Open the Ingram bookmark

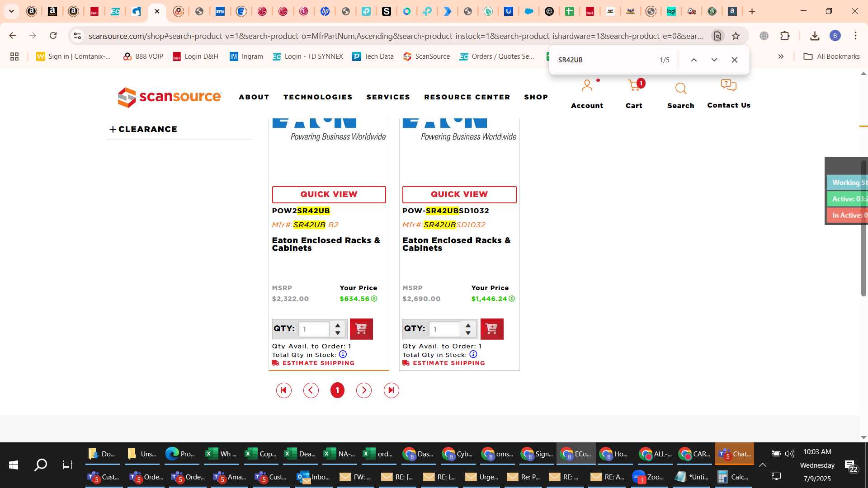coord(246,56)
